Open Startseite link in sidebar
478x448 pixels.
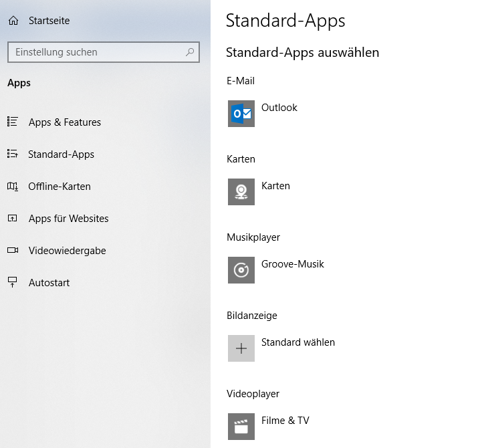tap(49, 21)
